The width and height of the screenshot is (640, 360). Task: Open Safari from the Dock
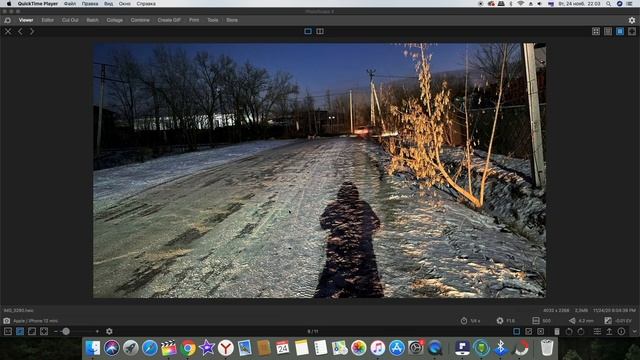150,348
